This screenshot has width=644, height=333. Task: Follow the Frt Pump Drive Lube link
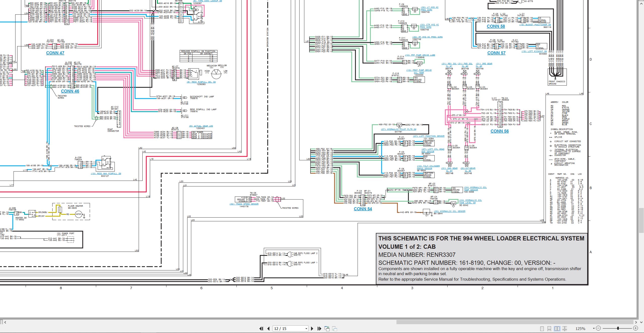pyautogui.click(x=420, y=55)
